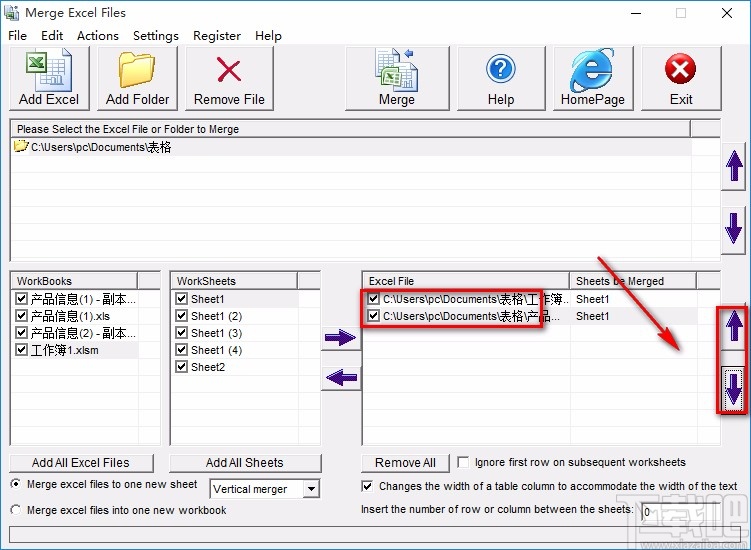Open the Help menu in menu bar
The height and width of the screenshot is (550, 751).
pyautogui.click(x=268, y=36)
